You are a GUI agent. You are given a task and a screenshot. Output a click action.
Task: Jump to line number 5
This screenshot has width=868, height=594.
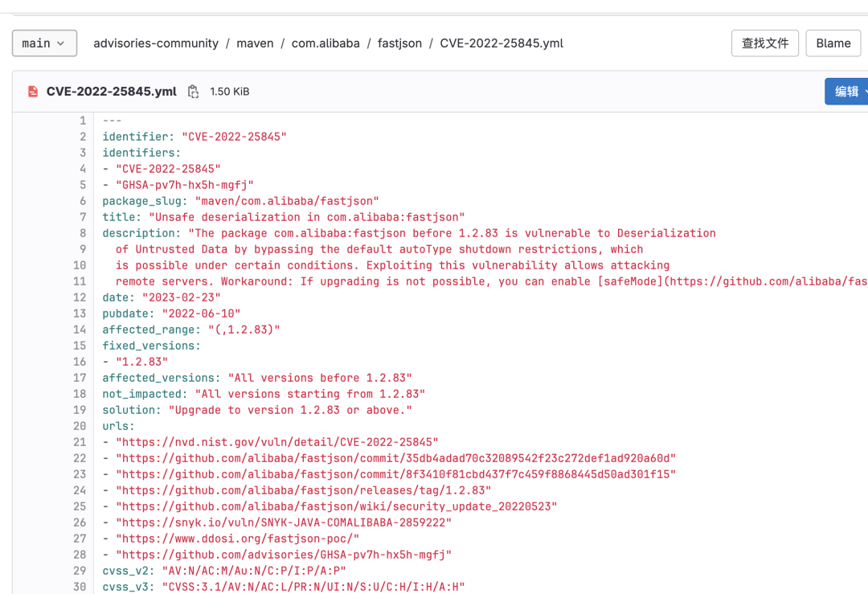click(83, 185)
